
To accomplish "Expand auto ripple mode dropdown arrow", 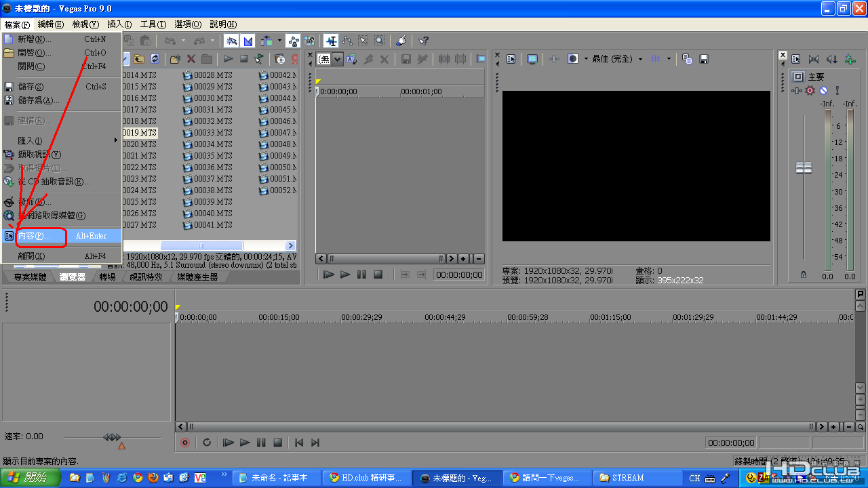I will tap(279, 41).
